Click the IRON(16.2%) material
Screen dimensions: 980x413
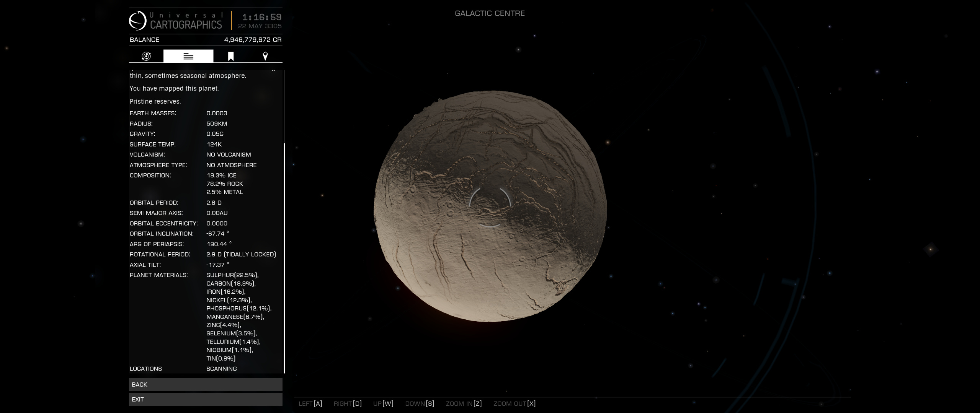(226, 292)
